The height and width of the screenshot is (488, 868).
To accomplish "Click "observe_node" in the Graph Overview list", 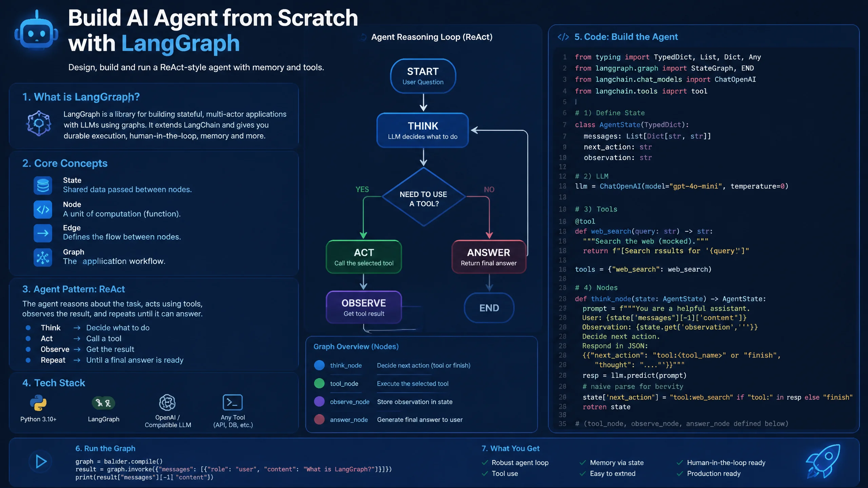I will [350, 402].
